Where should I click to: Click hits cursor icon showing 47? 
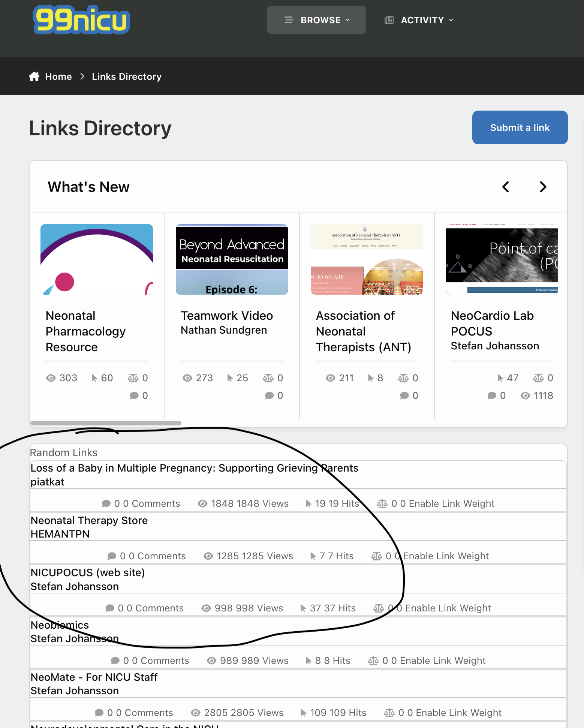500,378
